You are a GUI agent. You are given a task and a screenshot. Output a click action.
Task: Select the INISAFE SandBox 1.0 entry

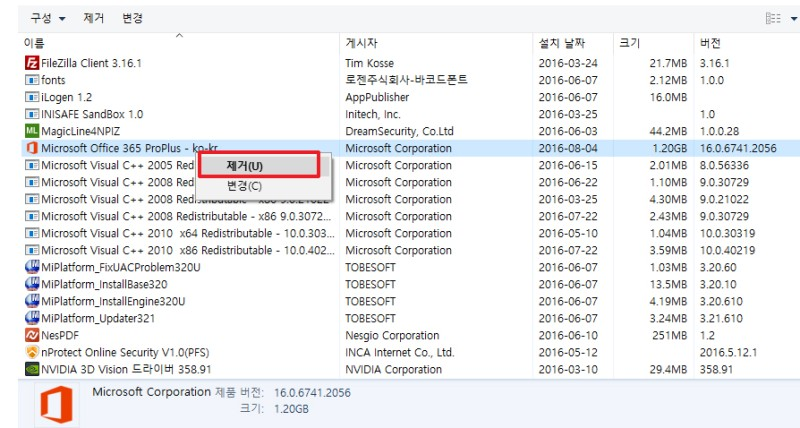click(92, 114)
